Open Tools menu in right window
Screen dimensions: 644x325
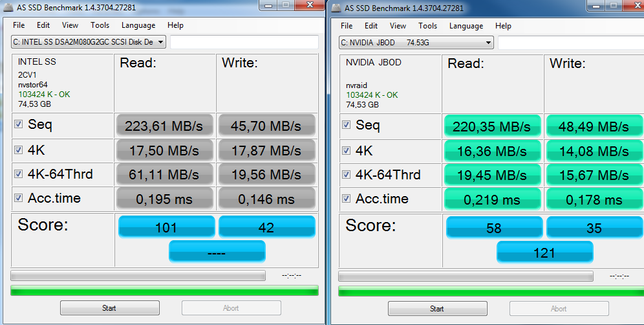[x=427, y=25]
